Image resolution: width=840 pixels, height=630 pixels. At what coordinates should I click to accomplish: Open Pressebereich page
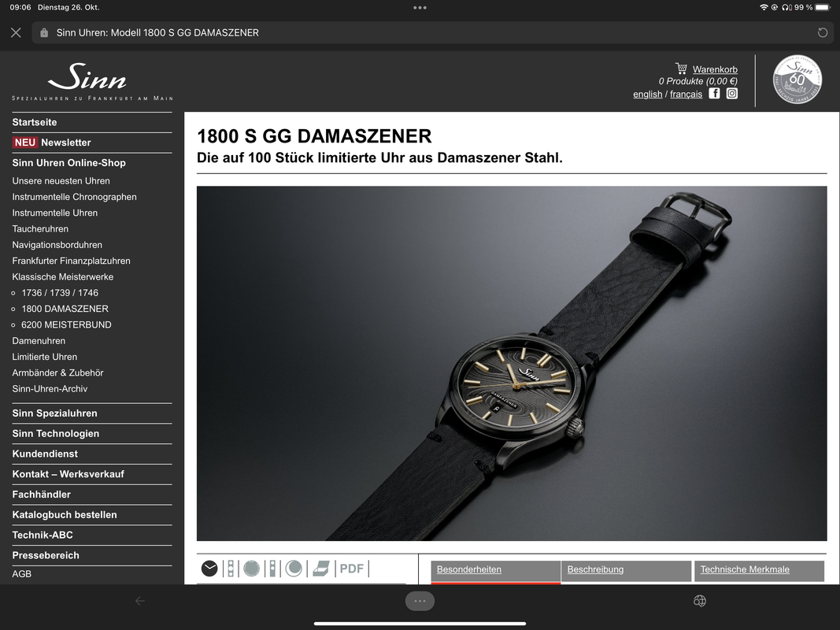46,555
